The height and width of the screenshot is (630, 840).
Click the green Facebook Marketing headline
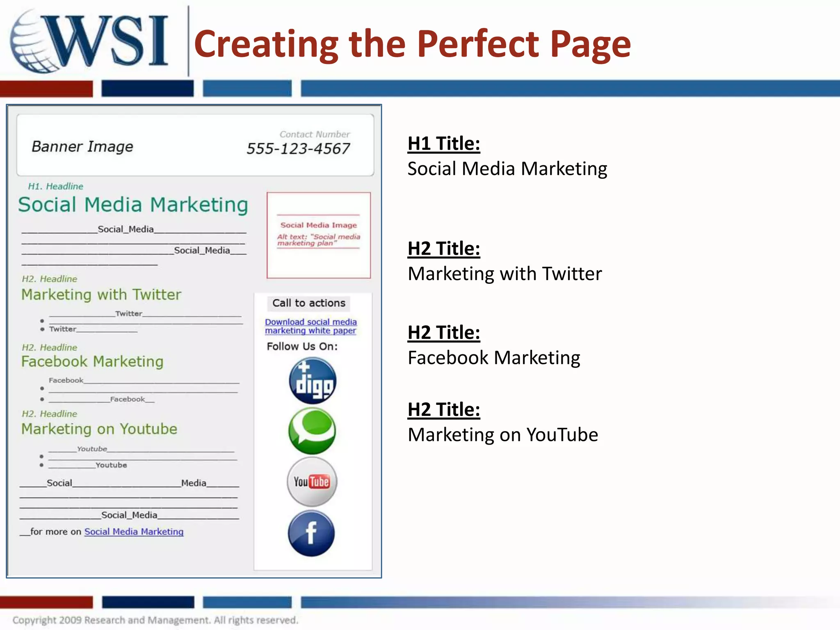[92, 361]
